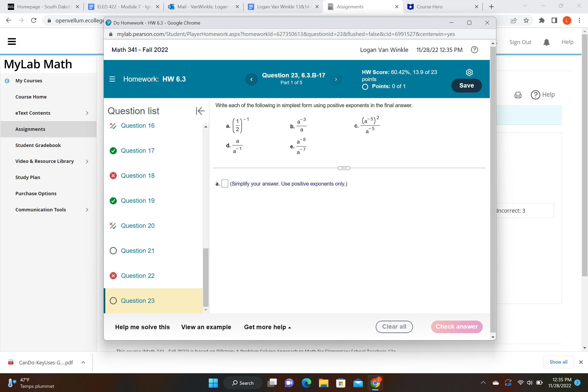This screenshot has width=588, height=392.
Task: Click the Clear all button
Action: pyautogui.click(x=394, y=327)
